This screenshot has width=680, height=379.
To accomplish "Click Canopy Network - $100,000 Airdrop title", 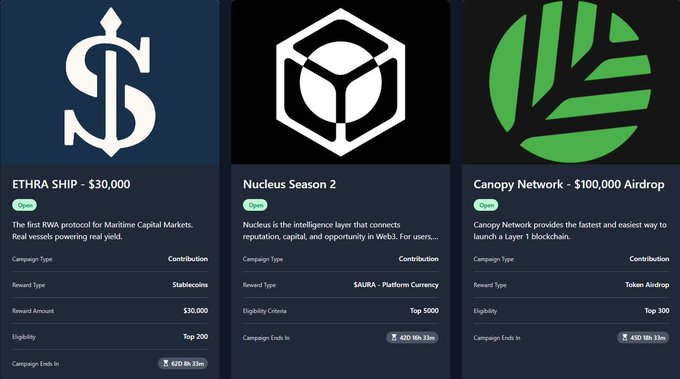I will pos(569,184).
